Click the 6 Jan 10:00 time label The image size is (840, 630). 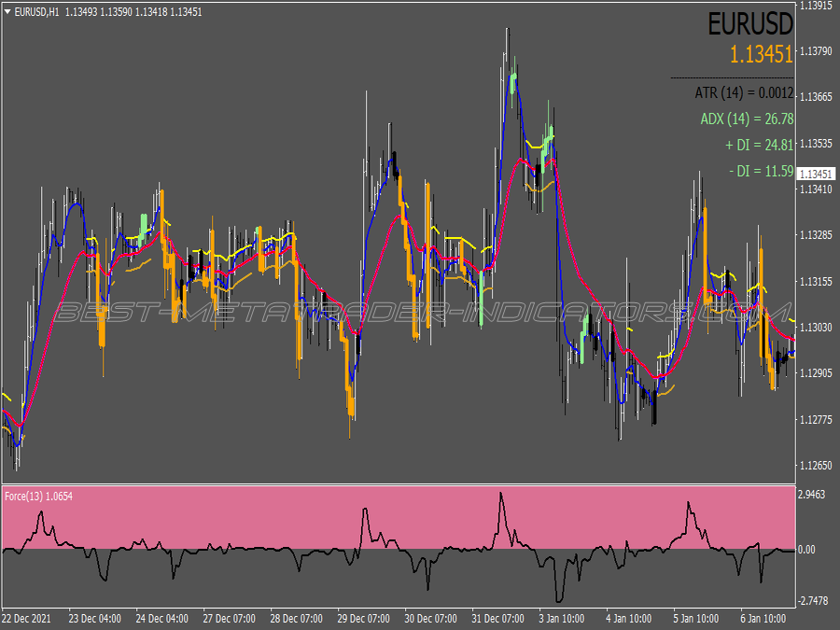[763, 618]
